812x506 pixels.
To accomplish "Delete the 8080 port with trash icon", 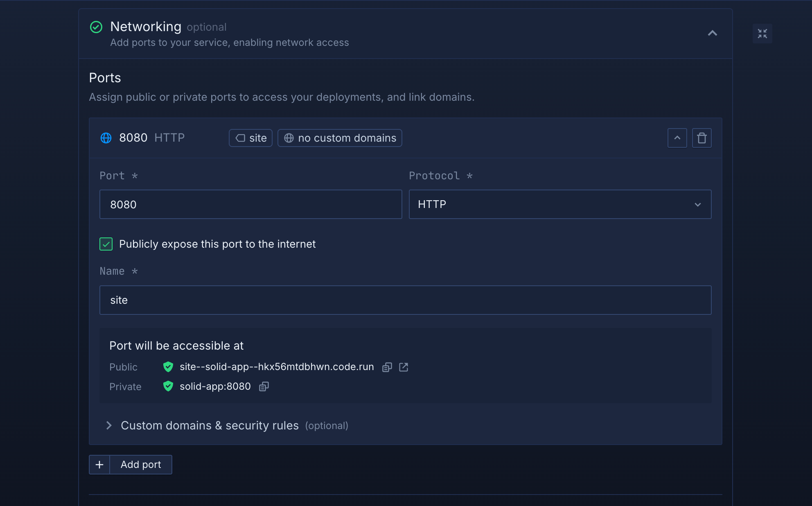I will [x=701, y=138].
